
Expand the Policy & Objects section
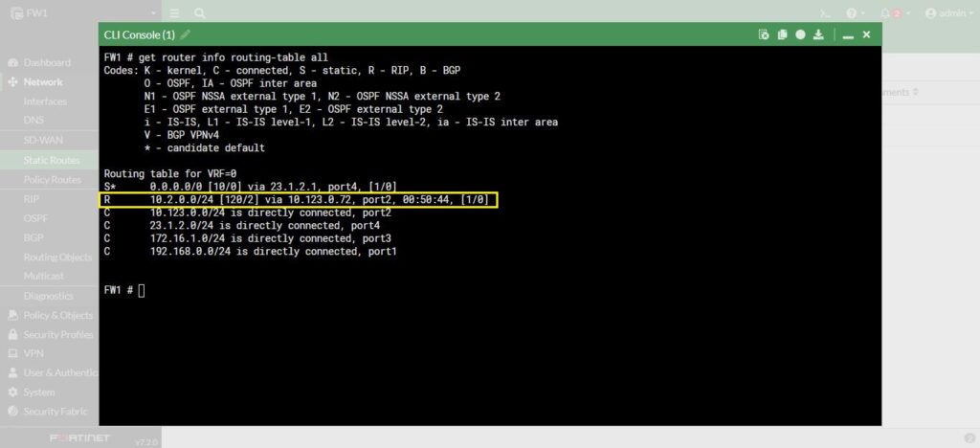pyautogui.click(x=57, y=316)
